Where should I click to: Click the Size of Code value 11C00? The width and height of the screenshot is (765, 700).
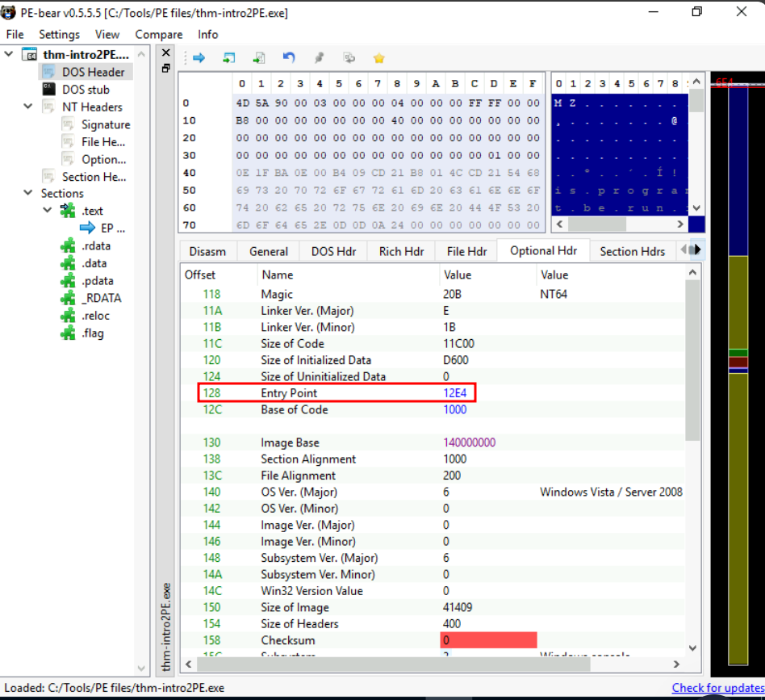point(458,344)
